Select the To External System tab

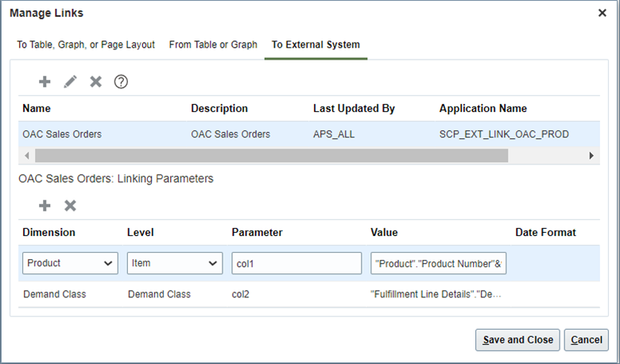[x=316, y=45]
